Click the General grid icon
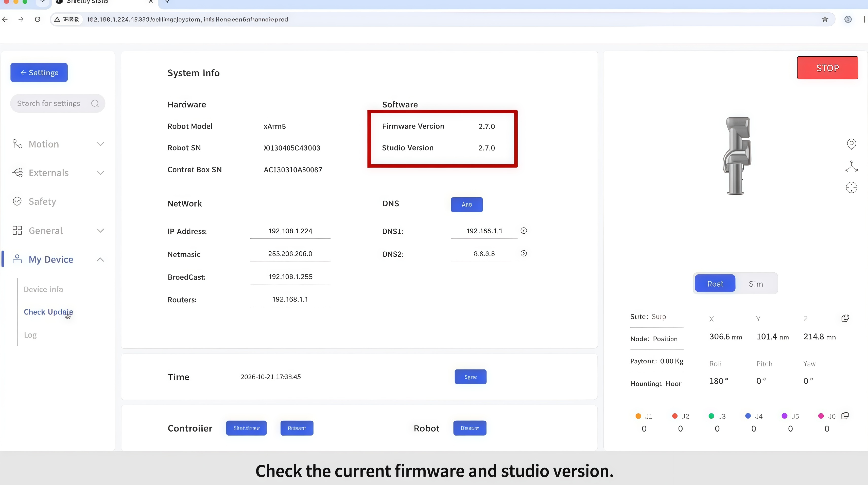868x485 pixels. pos(17,231)
